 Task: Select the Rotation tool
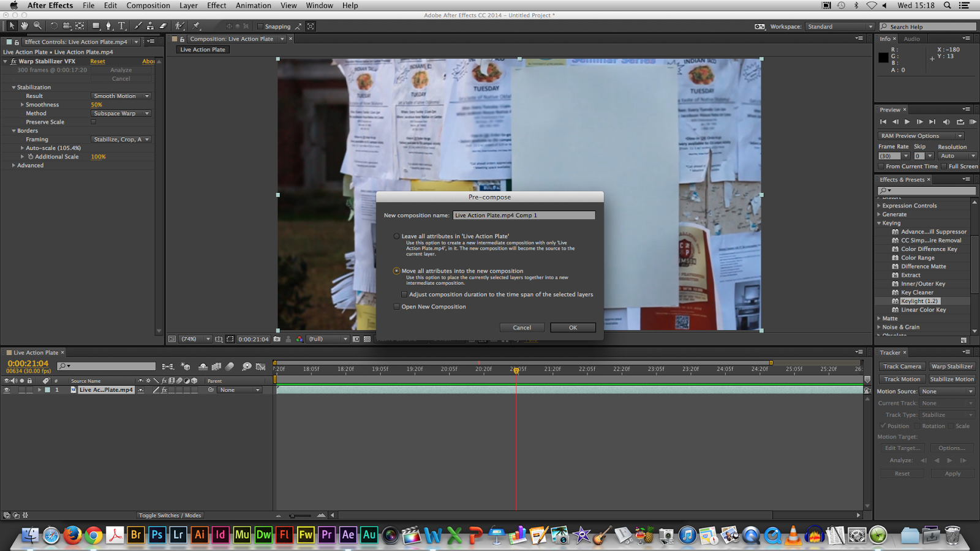pyautogui.click(x=54, y=26)
